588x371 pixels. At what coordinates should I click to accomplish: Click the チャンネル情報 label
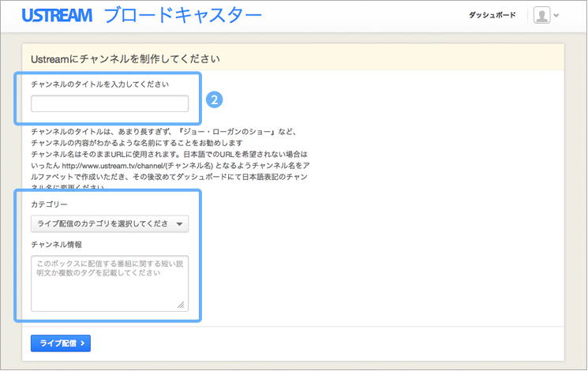pos(56,245)
